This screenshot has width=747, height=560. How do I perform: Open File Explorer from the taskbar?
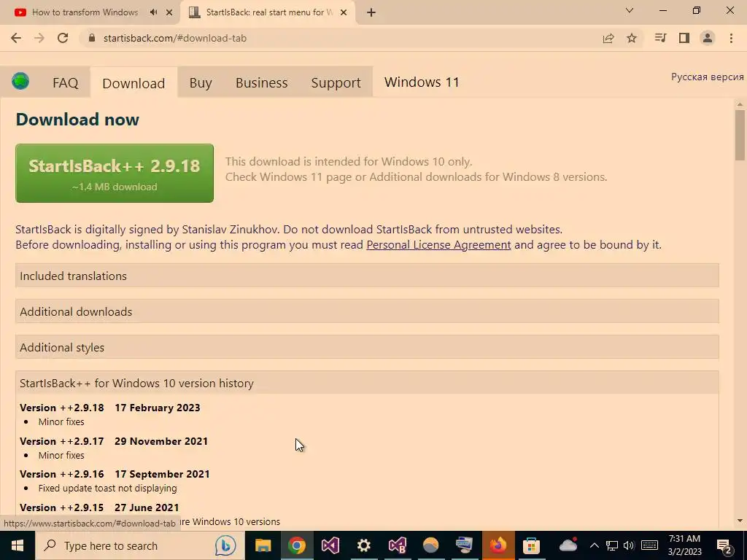(263, 545)
